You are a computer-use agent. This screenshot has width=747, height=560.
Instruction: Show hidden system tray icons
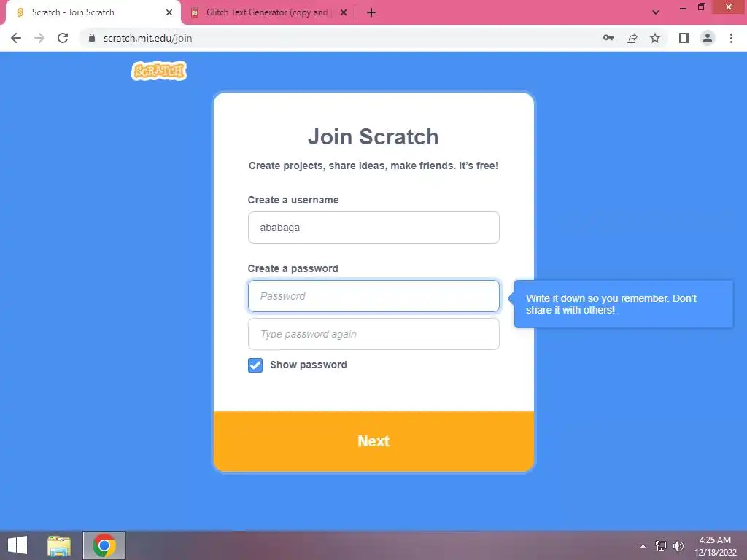[643, 546]
